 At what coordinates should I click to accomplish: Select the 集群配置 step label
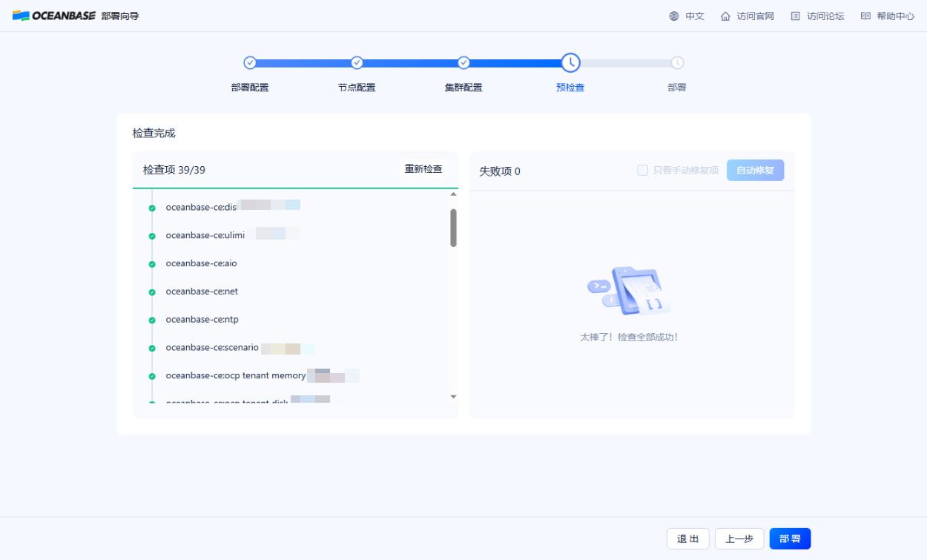pyautogui.click(x=463, y=87)
